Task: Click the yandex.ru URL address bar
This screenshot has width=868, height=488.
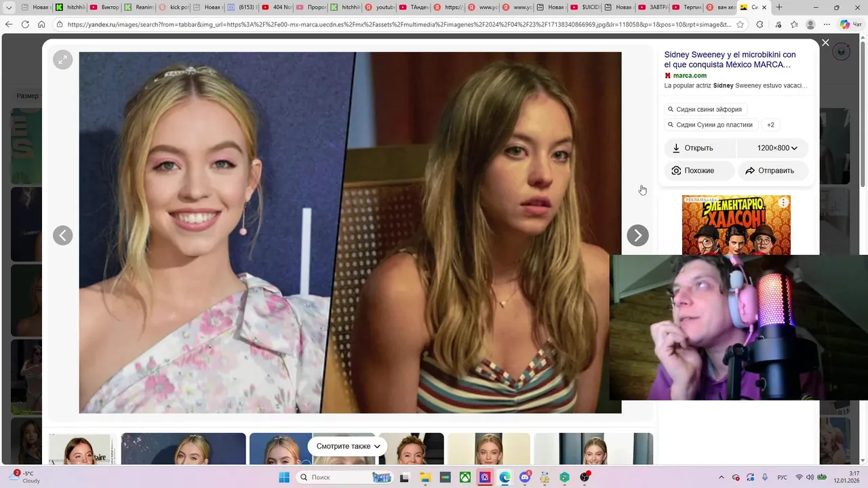Action: (x=399, y=24)
